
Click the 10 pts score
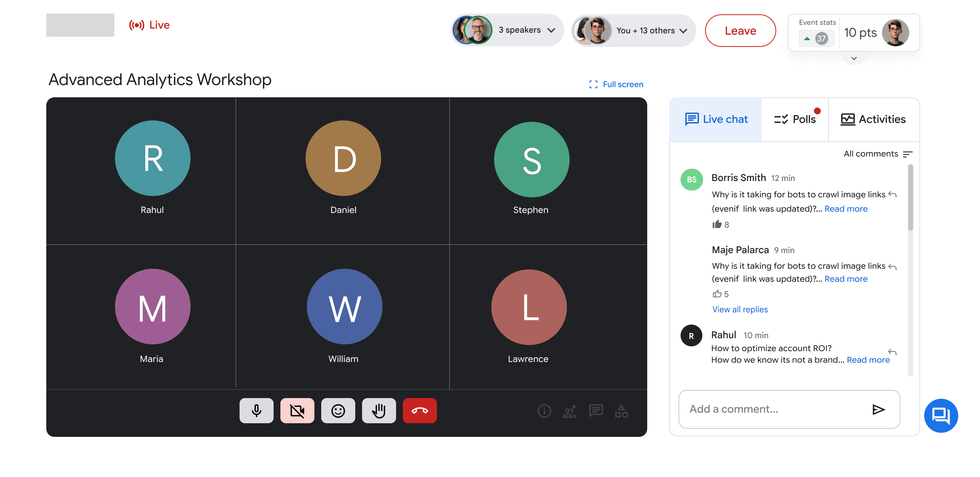[x=860, y=33]
